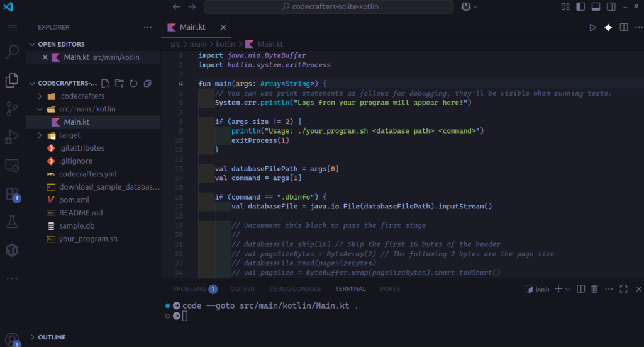Click the kotlin breadcrumb segment
The image size is (644, 347).
(226, 44)
